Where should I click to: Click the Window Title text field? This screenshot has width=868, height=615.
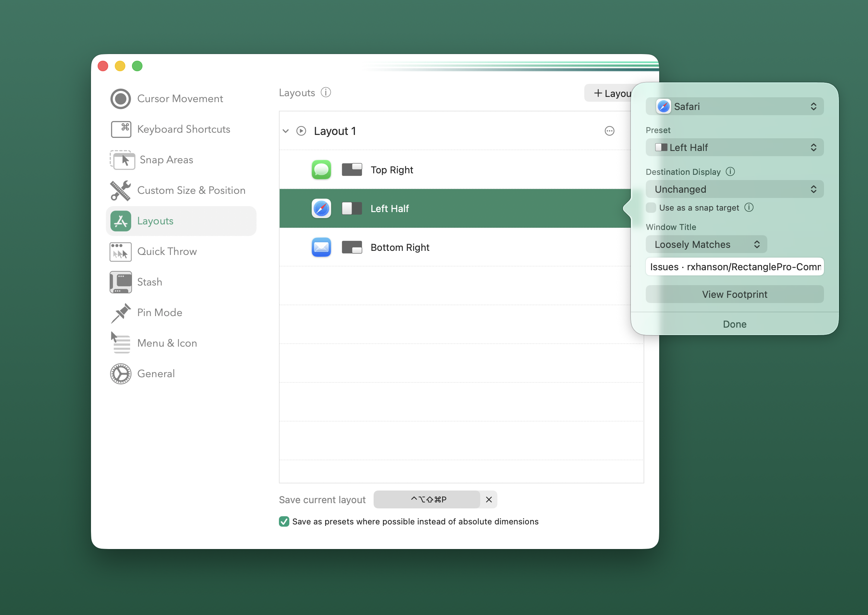(x=735, y=266)
